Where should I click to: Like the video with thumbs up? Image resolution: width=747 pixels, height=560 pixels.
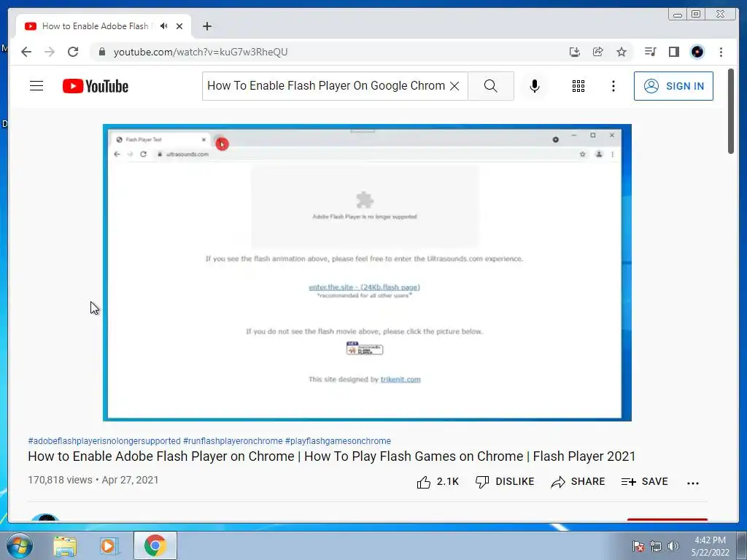[x=438, y=482]
